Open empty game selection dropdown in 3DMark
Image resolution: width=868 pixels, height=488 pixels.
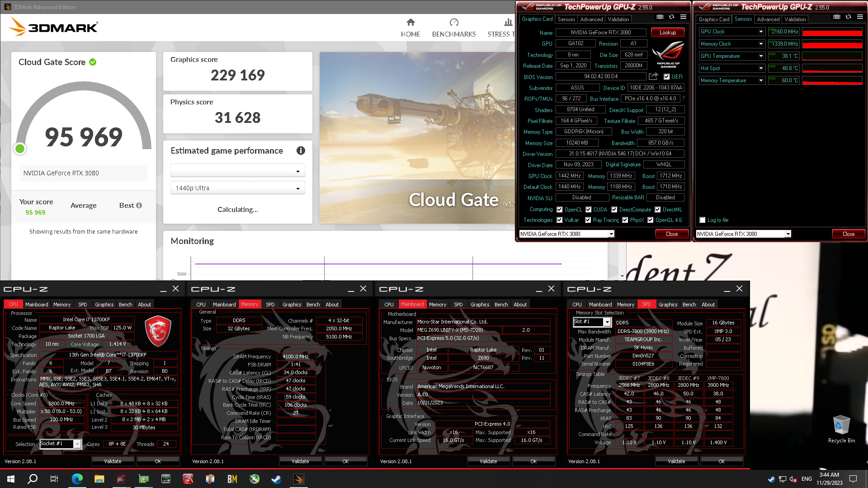(237, 171)
